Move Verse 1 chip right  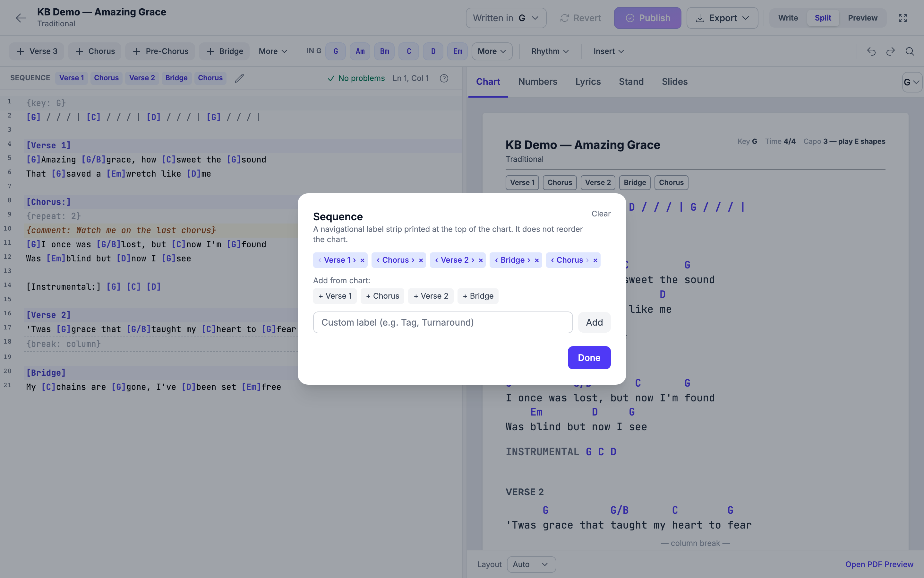[355, 260]
